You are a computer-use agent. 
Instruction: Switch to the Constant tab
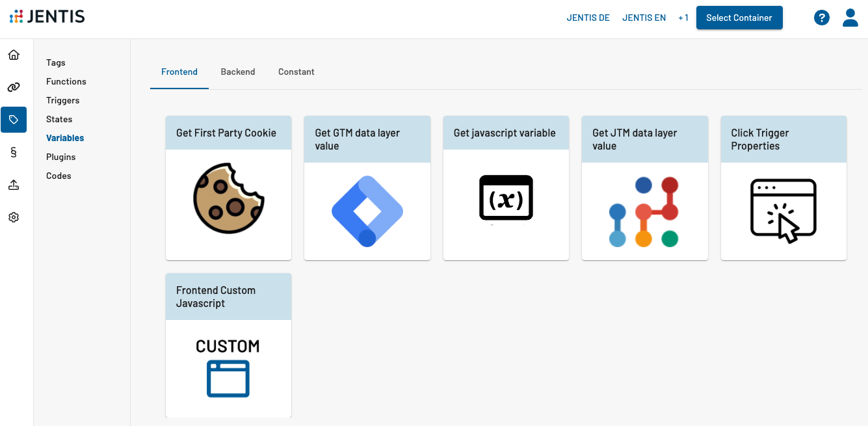296,72
